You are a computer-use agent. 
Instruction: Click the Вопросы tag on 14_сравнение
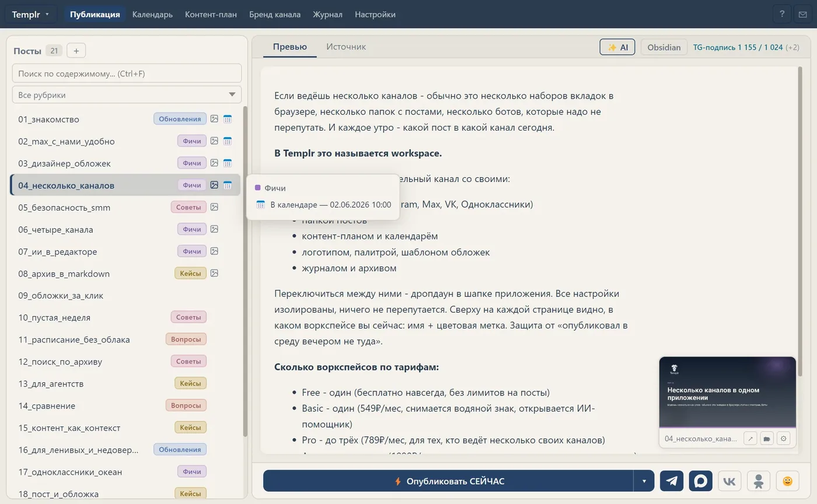(x=186, y=405)
